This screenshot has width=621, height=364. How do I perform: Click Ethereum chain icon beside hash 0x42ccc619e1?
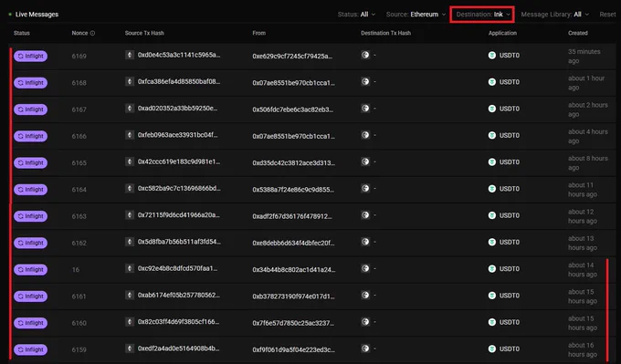coord(130,161)
